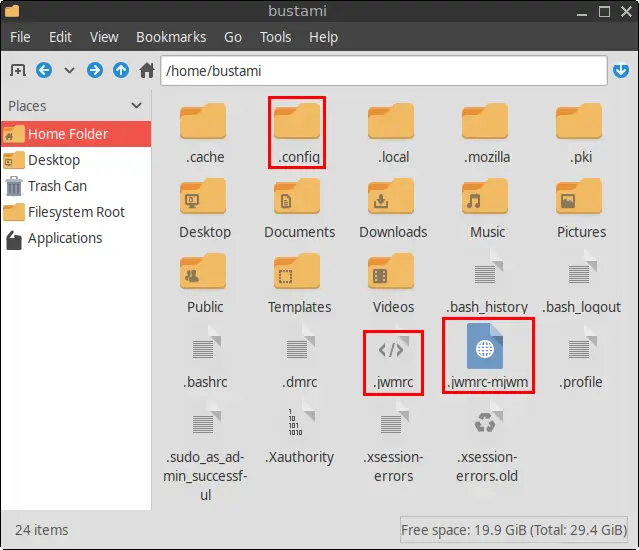
Task: Open Filesystem Root in Places
Action: [76, 212]
